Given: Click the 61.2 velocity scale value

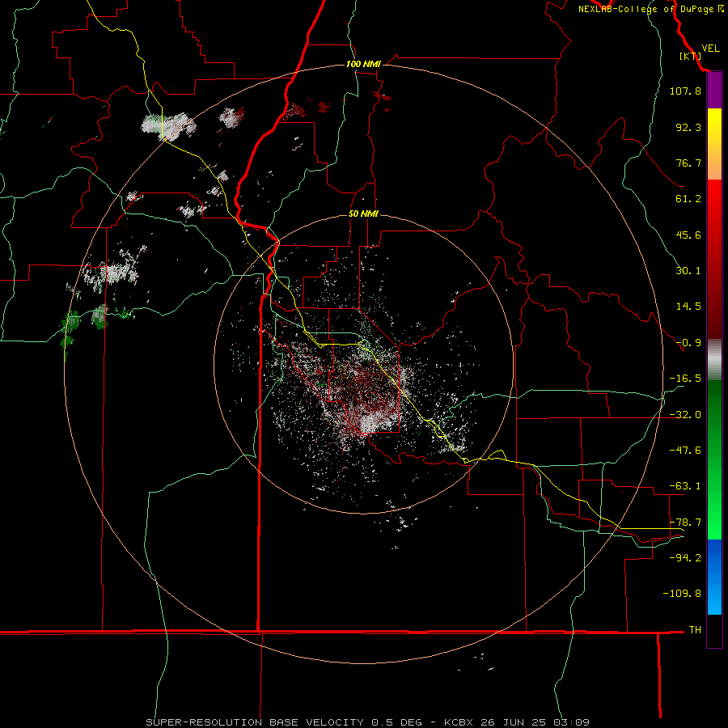Looking at the screenshot, I should tap(688, 199).
